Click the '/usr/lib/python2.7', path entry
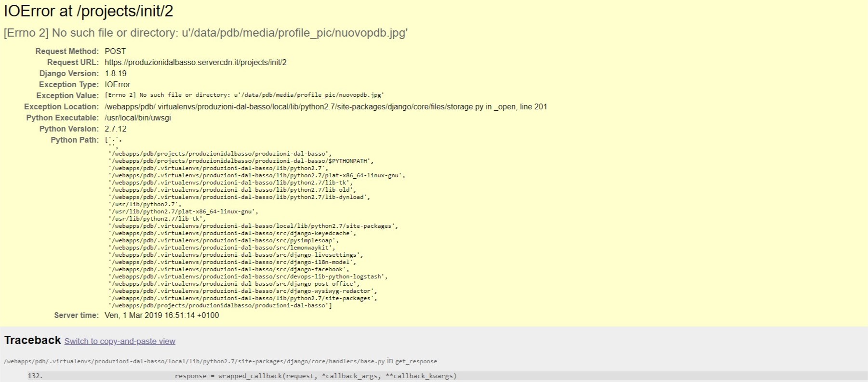 click(145, 204)
